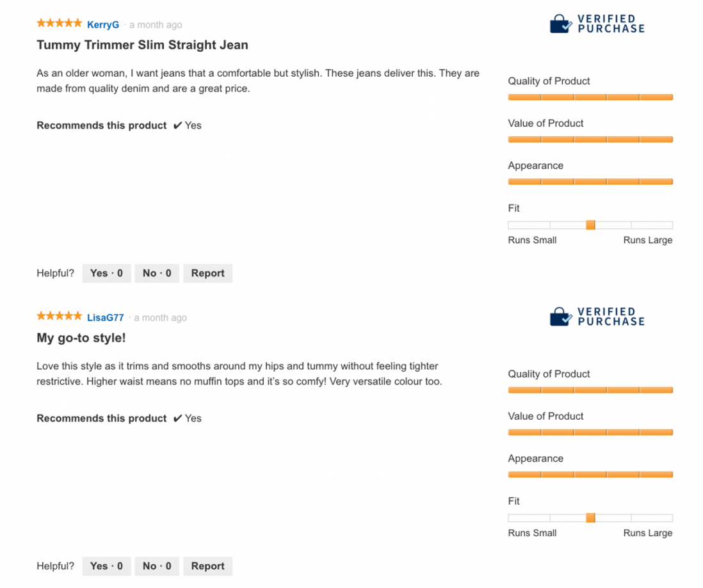
Task: Vote No on LisaG77's review helpfulness
Action: pos(157,566)
